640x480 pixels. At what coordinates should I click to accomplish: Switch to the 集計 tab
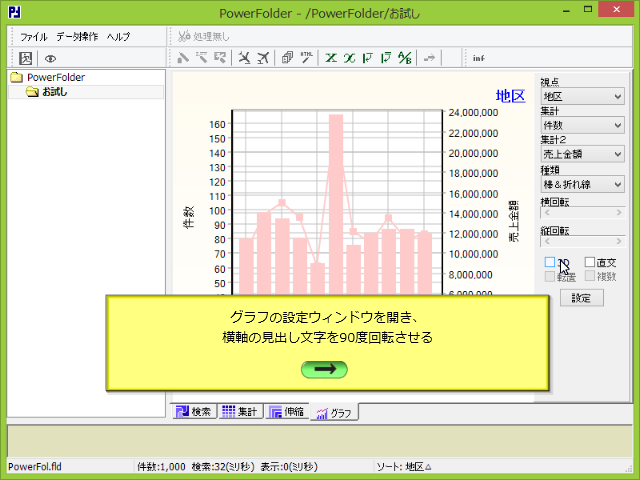(x=240, y=411)
